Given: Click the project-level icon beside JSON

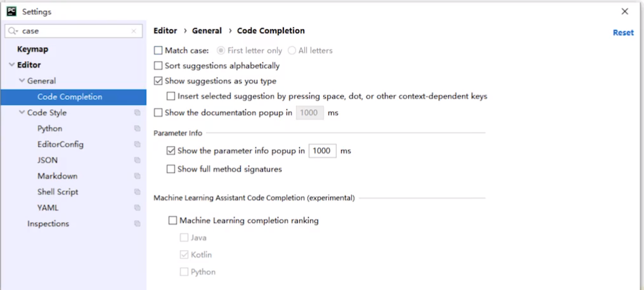Looking at the screenshot, I should (137, 160).
